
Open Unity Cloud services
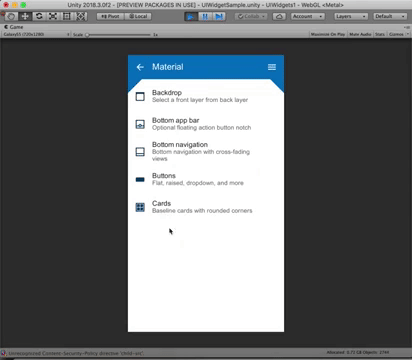click(279, 16)
